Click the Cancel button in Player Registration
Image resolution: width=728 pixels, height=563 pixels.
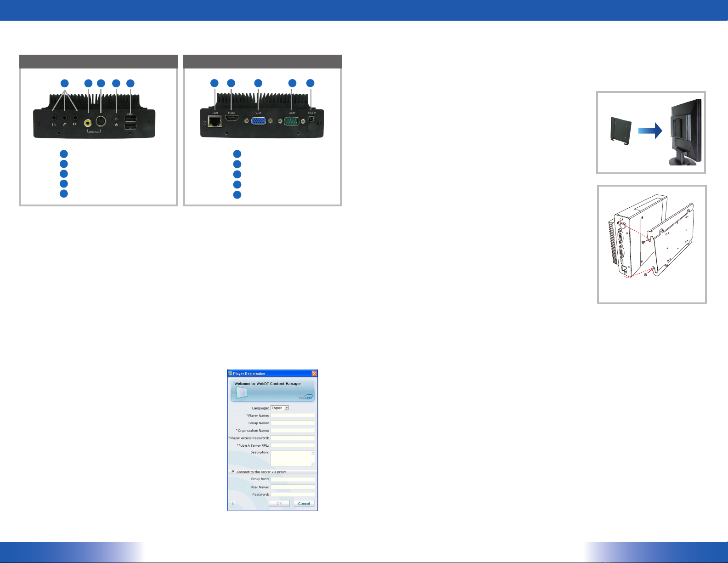pyautogui.click(x=304, y=503)
